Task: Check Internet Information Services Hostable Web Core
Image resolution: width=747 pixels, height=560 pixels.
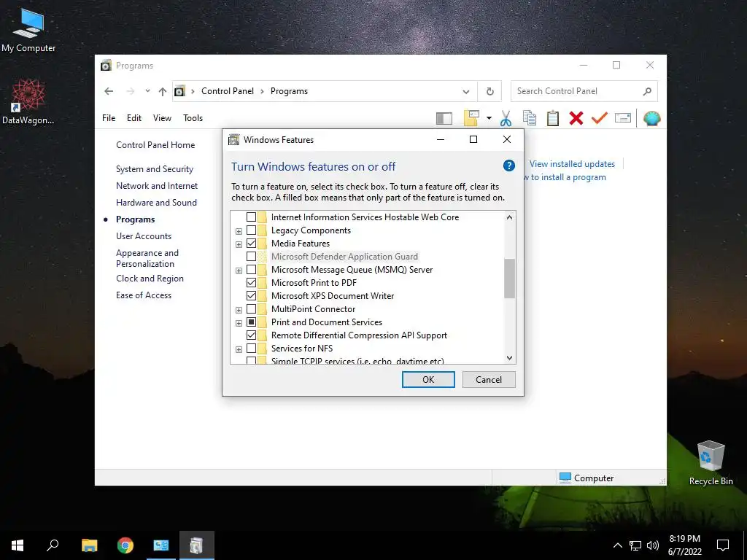Action: 251,217
